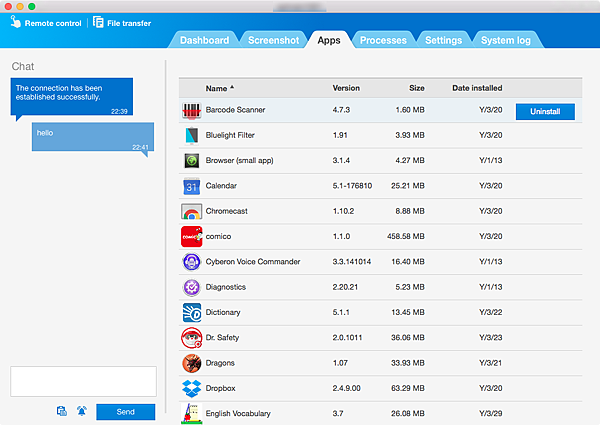Click the Y/3/29 install date
Viewport: 600px width, 425px height.
pos(491,413)
